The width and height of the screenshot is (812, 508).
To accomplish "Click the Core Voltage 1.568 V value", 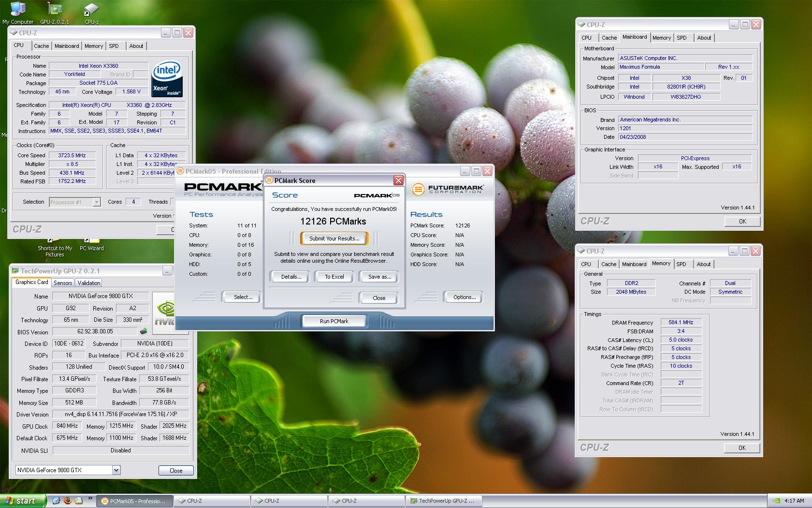I will pyautogui.click(x=131, y=91).
